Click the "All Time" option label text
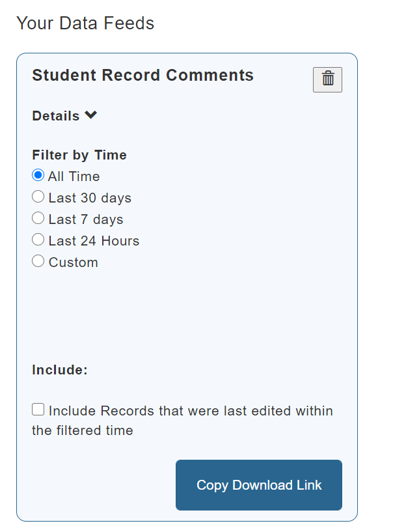 coord(74,176)
